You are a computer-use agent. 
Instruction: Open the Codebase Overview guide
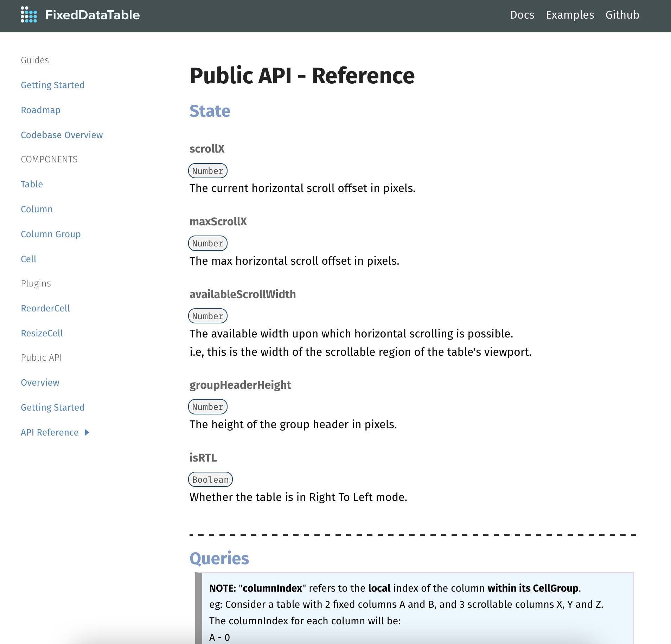click(x=62, y=135)
